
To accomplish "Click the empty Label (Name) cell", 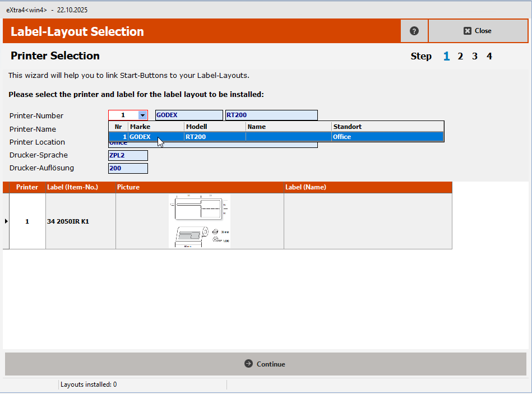I will coord(367,221).
